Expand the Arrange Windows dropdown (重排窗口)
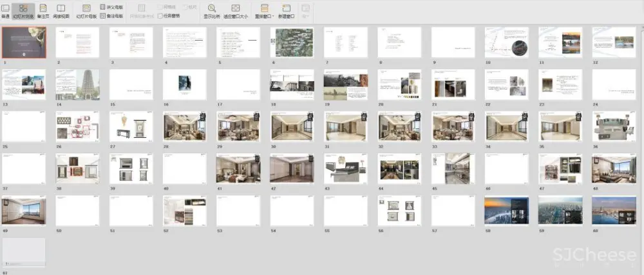Viewport: 644px width, 275px height. click(x=265, y=10)
